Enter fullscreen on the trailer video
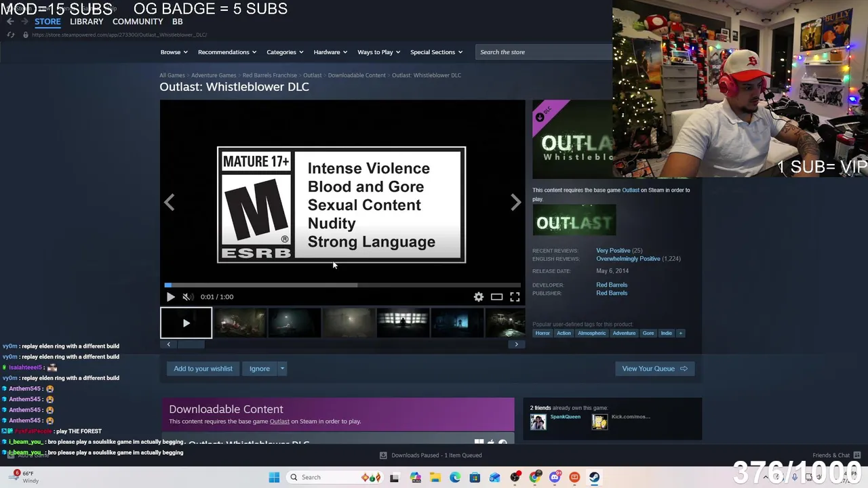Viewport: 868px width, 488px height. click(x=515, y=297)
